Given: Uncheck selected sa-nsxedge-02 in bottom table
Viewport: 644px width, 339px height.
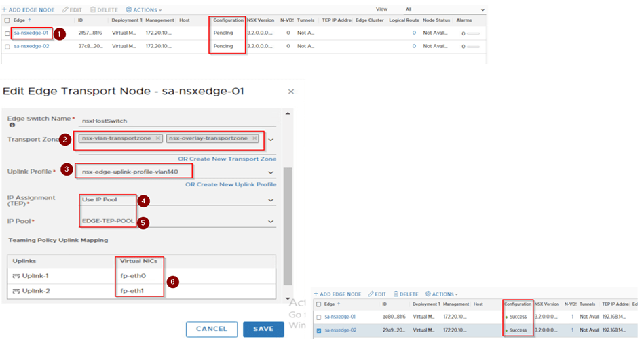Looking at the screenshot, I should coord(319,330).
